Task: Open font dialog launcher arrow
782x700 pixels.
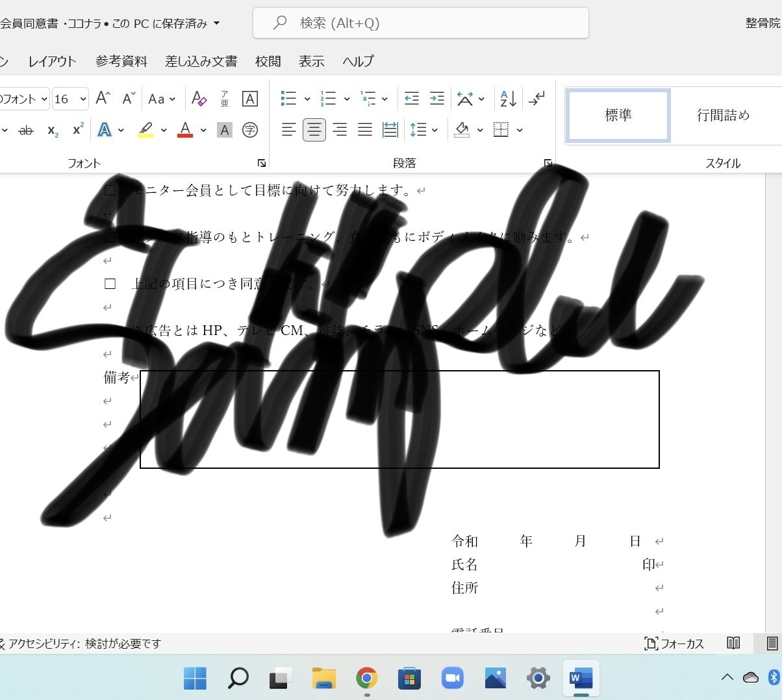Action: 261,163
